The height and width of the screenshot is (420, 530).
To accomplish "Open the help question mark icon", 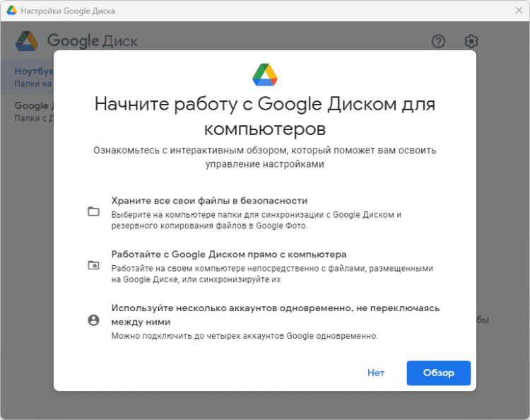I will pos(438,41).
